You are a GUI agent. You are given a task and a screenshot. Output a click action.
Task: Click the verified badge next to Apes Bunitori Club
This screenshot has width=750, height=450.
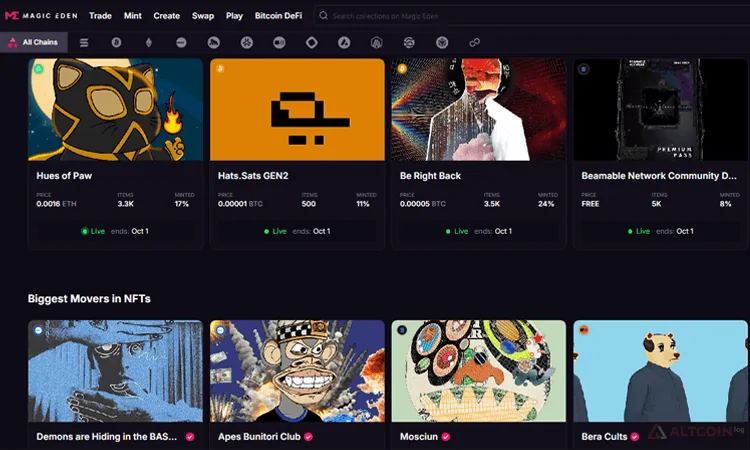coord(309,437)
